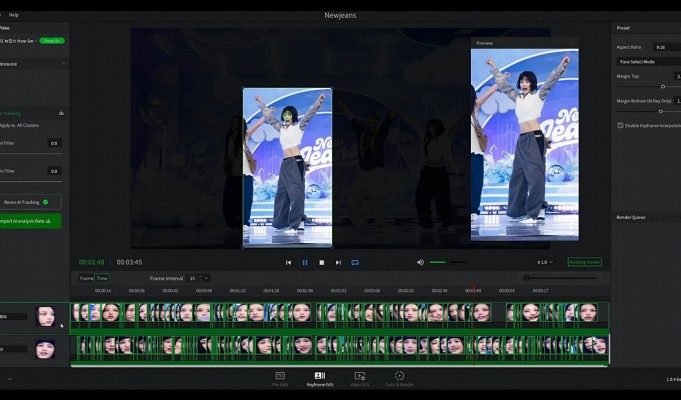Viewport: 681px width, 400px height.
Task: Switch timeline ruler to Frame mode
Action: pyautogui.click(x=86, y=278)
